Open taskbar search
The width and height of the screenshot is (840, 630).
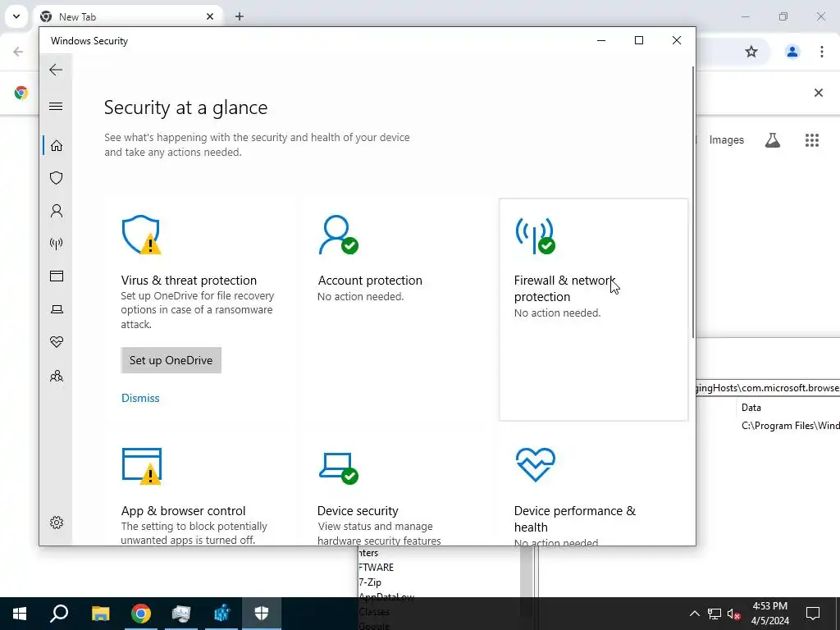[x=59, y=614]
